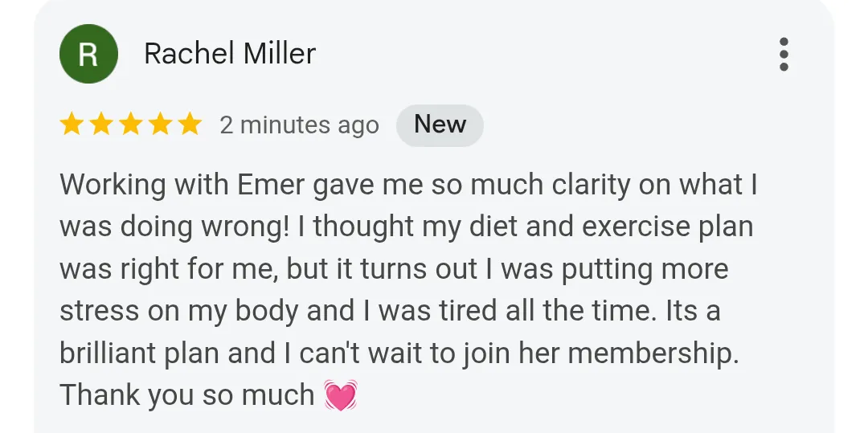Click the first yellow rating star
Viewport: 868px width, 433px height.
coord(72,125)
